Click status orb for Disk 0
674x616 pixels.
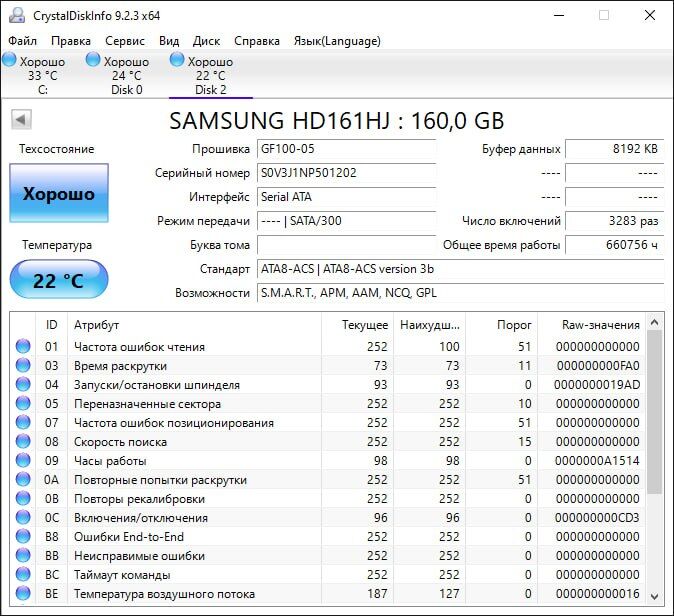tap(94, 61)
